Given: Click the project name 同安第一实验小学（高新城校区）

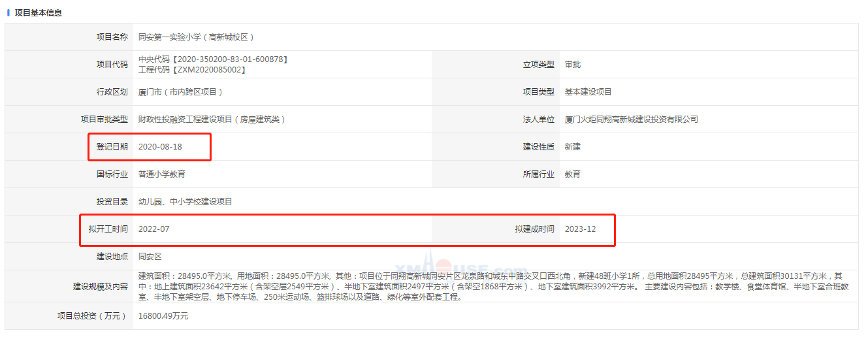Looking at the screenshot, I should tap(196, 37).
